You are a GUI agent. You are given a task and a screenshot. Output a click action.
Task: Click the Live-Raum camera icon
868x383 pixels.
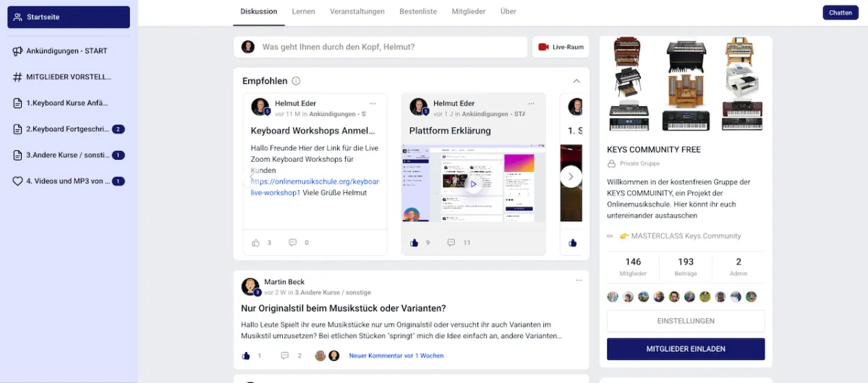tap(544, 47)
